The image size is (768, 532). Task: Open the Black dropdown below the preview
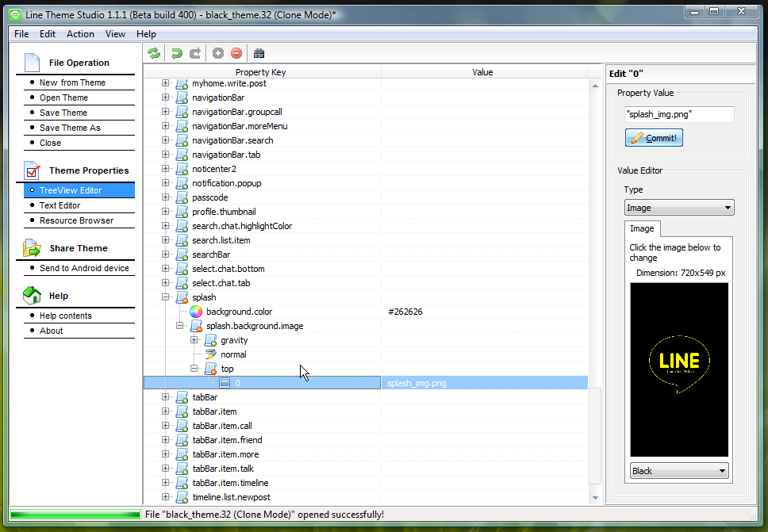[x=678, y=471]
